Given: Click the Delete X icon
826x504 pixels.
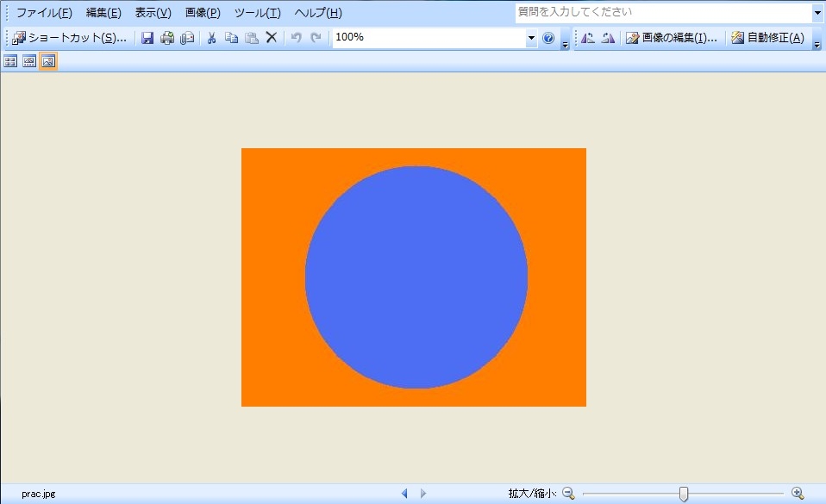Looking at the screenshot, I should [x=271, y=38].
